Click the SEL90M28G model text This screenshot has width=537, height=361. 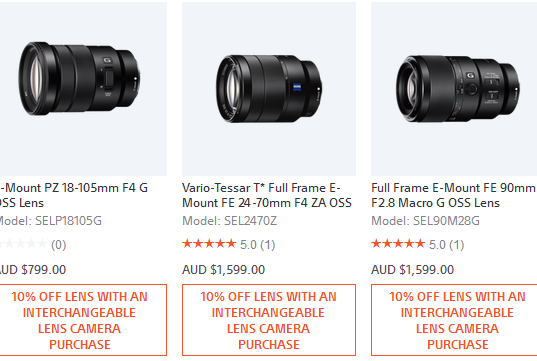tap(425, 221)
